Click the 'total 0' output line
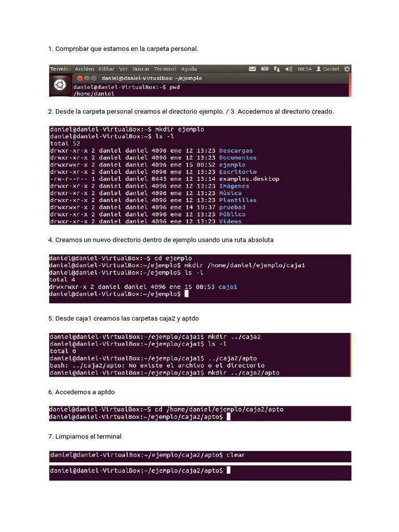Screen dimensions: 399x532 pyautogui.click(x=63, y=351)
